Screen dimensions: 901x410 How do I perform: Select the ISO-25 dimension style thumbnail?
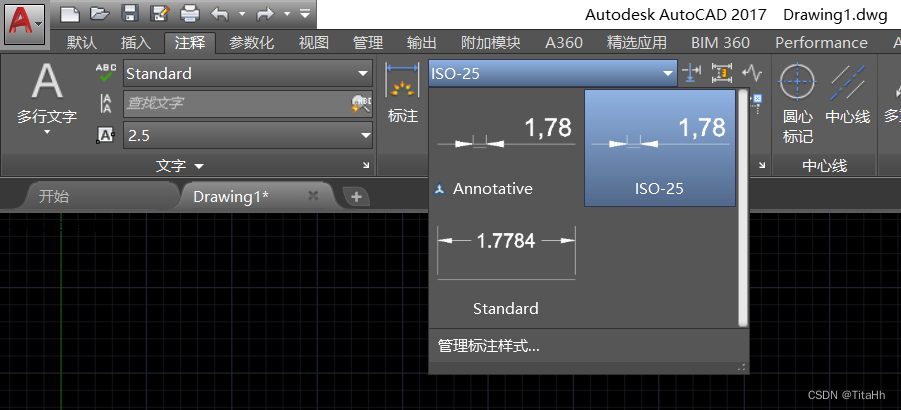click(660, 148)
